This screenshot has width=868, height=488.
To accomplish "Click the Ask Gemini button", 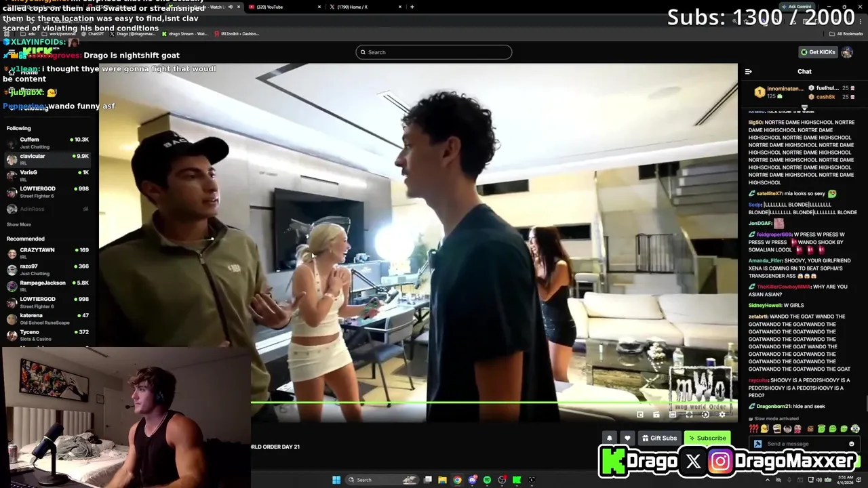I will coord(796,7).
